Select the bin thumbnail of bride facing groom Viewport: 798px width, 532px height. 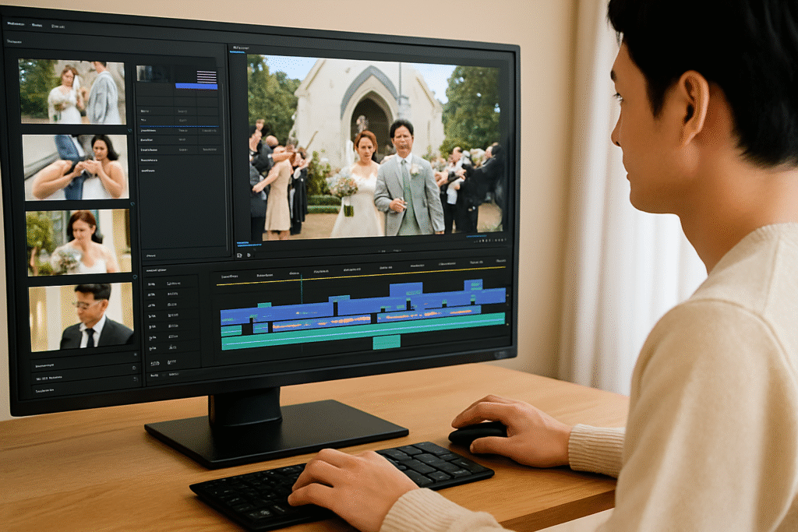point(72,92)
